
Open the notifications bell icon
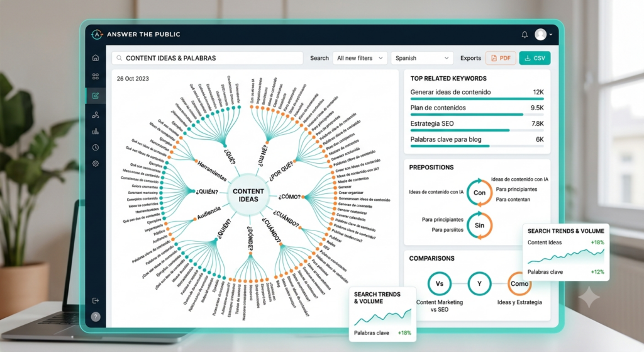(525, 35)
